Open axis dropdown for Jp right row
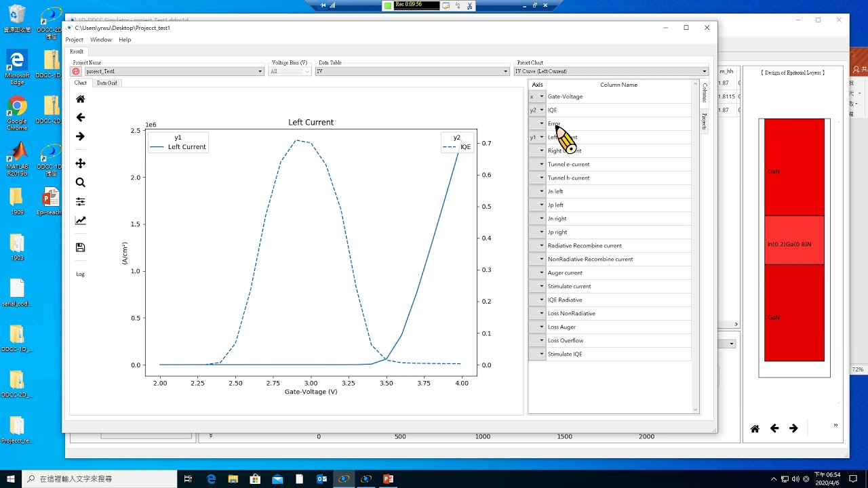The image size is (868, 488). 537,232
